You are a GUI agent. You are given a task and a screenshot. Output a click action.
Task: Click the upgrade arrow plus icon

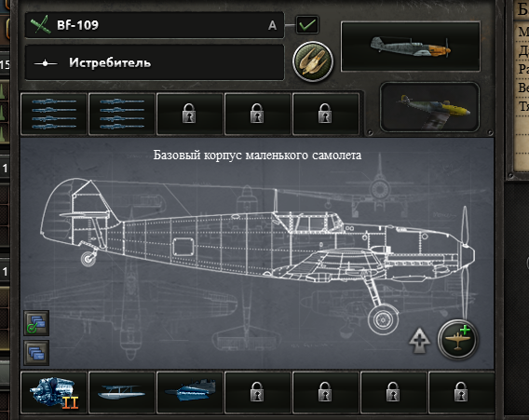419,341
